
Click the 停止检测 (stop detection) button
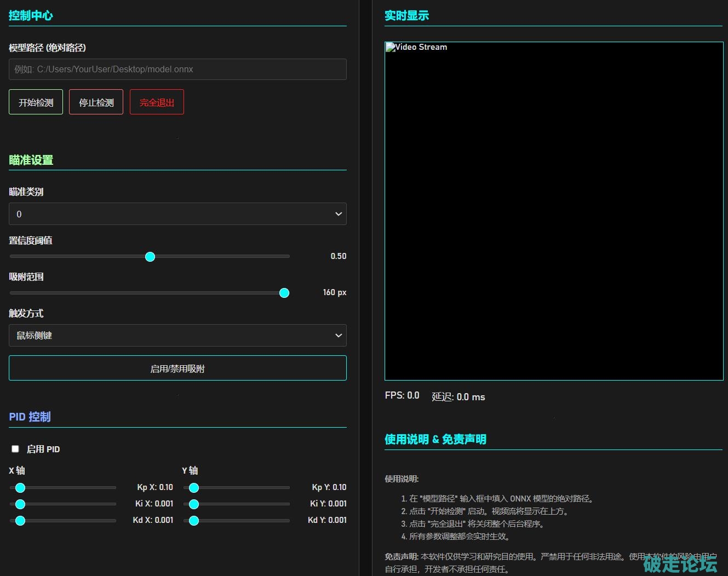[x=96, y=102]
